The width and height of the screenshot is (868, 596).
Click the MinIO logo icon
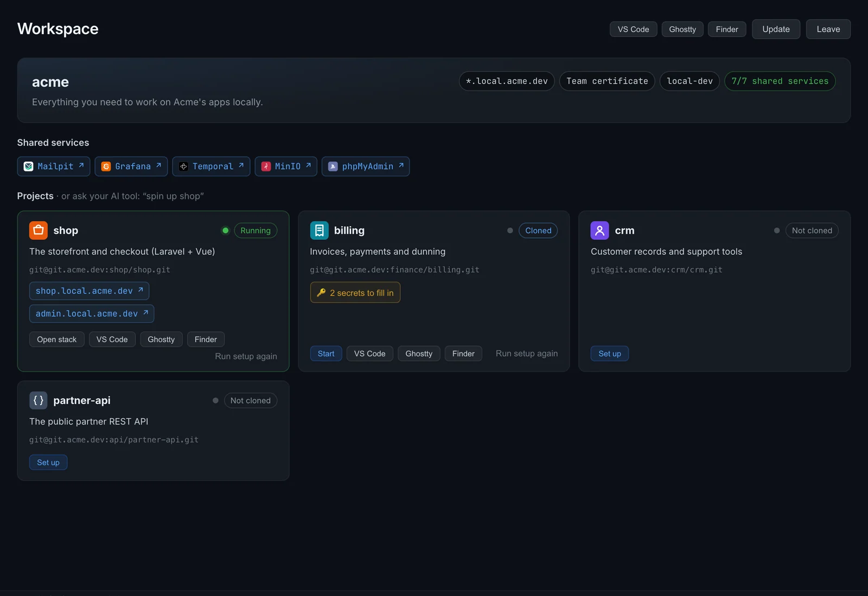266,166
